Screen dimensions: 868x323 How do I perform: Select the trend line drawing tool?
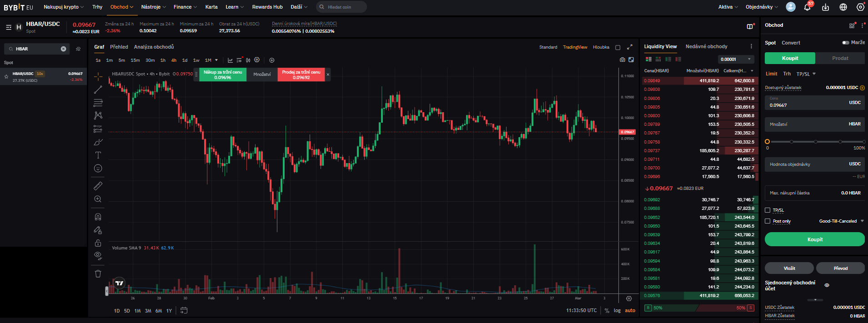[98, 89]
